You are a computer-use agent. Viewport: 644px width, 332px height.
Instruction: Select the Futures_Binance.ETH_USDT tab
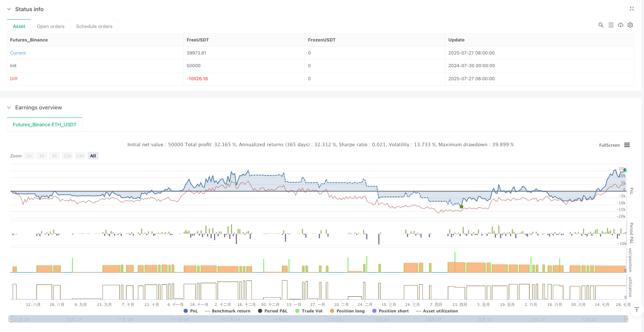(x=45, y=125)
